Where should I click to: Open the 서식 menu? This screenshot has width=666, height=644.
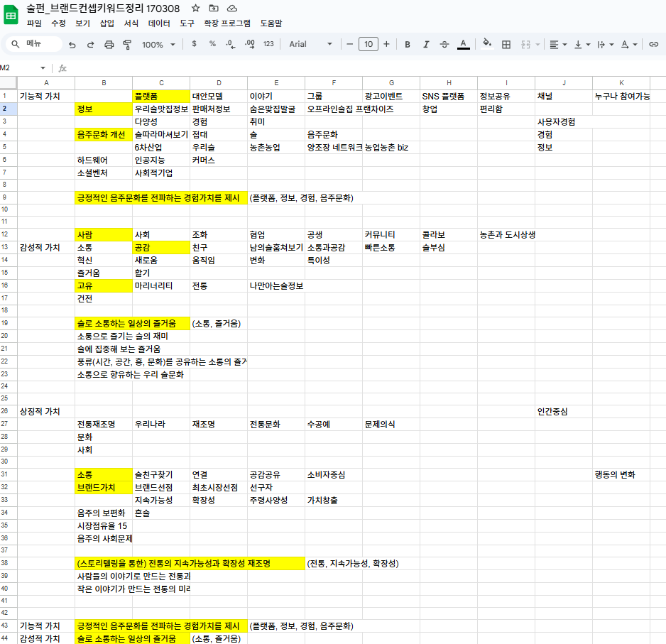point(131,23)
